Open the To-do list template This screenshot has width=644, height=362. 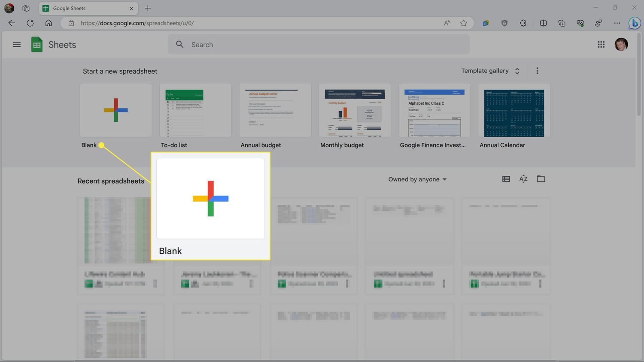click(x=195, y=110)
